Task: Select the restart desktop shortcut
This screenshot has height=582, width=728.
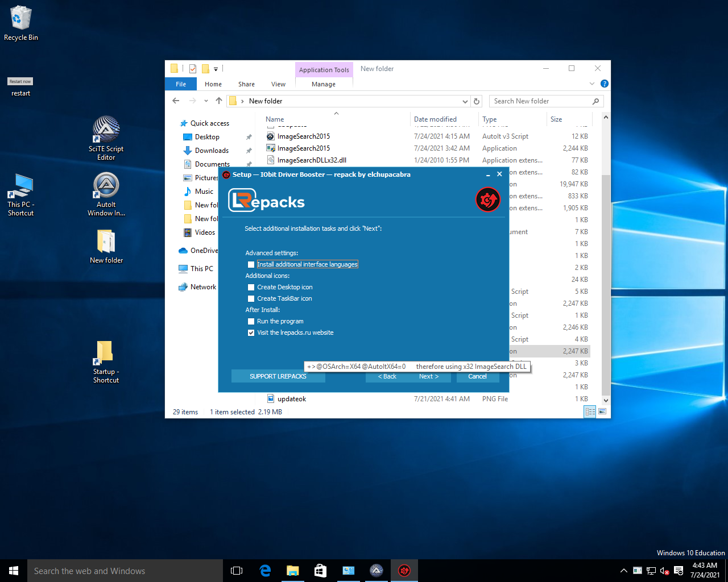Action: (x=20, y=86)
